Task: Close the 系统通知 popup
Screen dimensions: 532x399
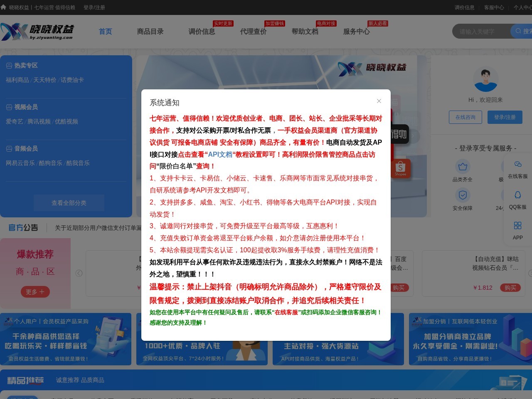Action: point(379,101)
